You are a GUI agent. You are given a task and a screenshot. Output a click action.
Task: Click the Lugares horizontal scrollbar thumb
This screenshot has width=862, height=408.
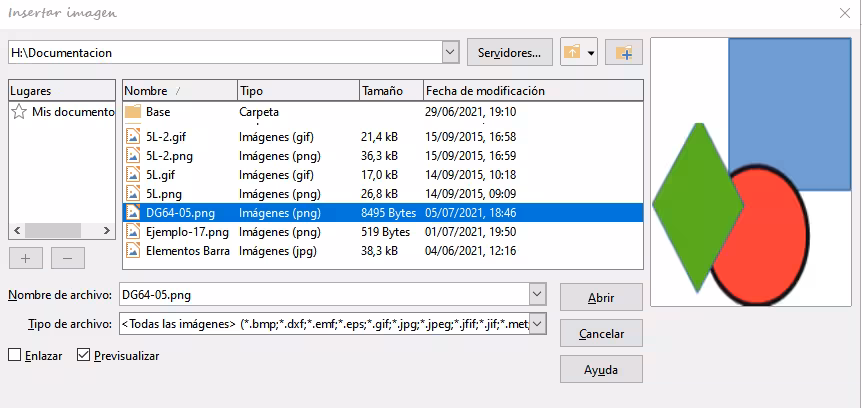click(x=53, y=230)
